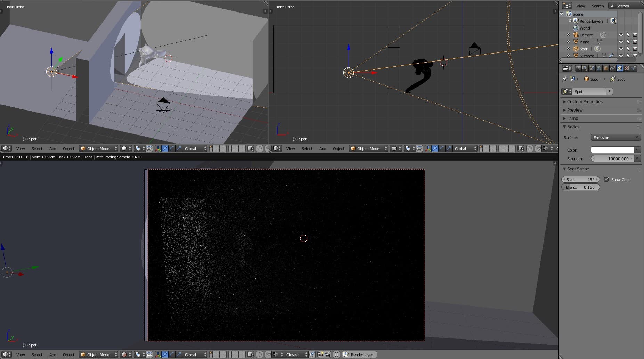The height and width of the screenshot is (359, 644).
Task: Open the Object Constraints tab (chain icon)
Action: point(613,68)
